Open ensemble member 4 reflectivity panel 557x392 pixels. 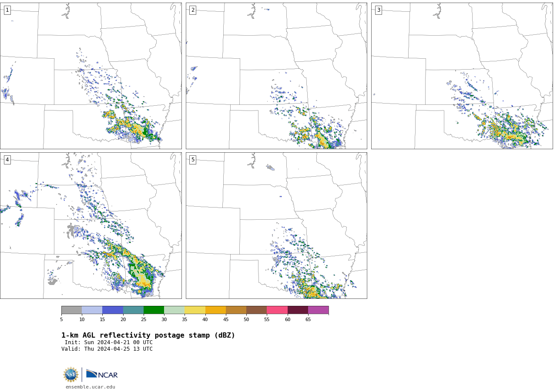point(91,225)
